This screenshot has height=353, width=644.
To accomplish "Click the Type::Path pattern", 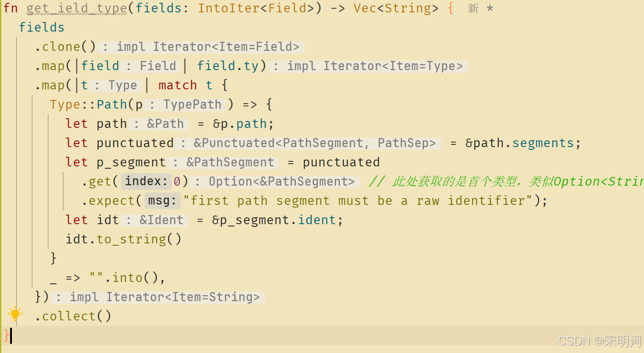I will [88, 105].
